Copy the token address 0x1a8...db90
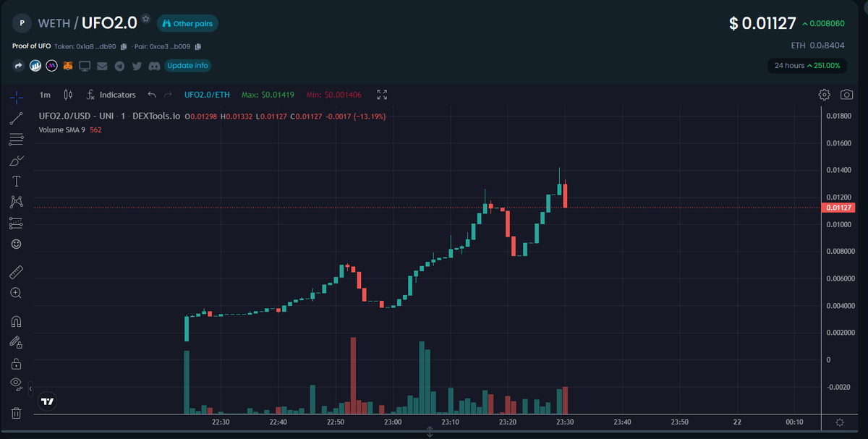 coord(124,46)
